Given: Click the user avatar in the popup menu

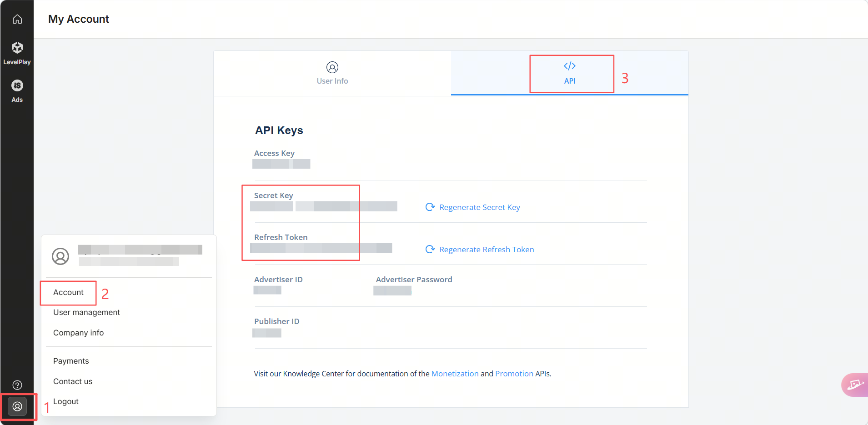Looking at the screenshot, I should click(60, 256).
